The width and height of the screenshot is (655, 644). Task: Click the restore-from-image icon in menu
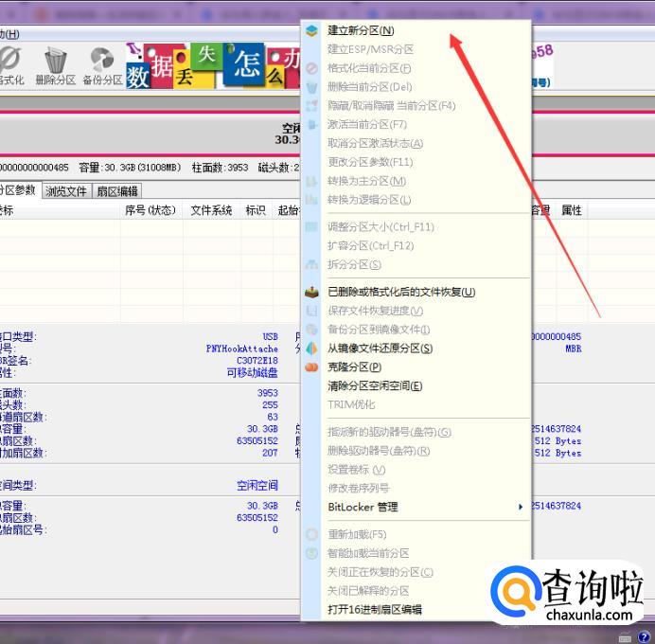point(311,349)
